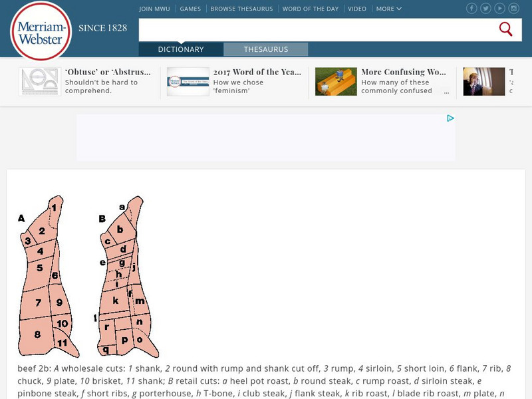The height and width of the screenshot is (399, 532).
Task: Click inside the dictionary search field
Action: tap(317, 30)
